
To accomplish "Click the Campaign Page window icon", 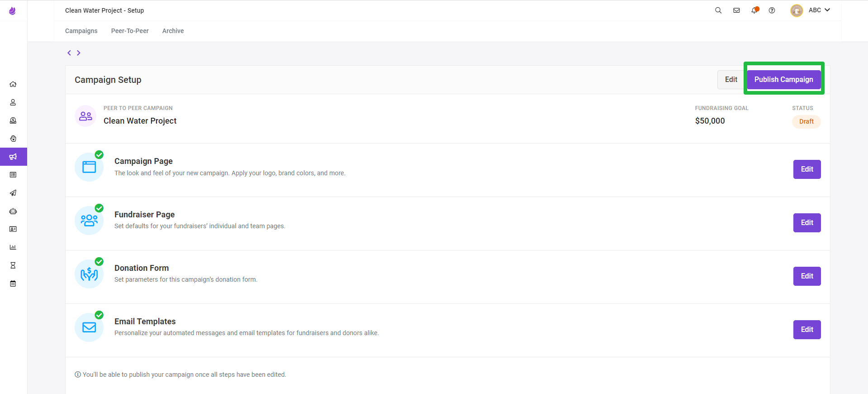I will (89, 167).
